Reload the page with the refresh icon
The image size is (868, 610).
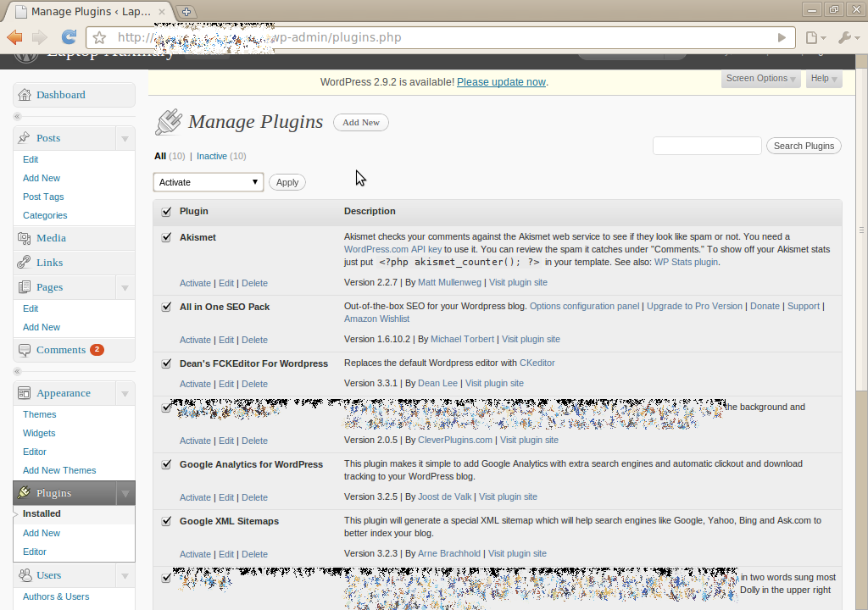click(x=69, y=37)
